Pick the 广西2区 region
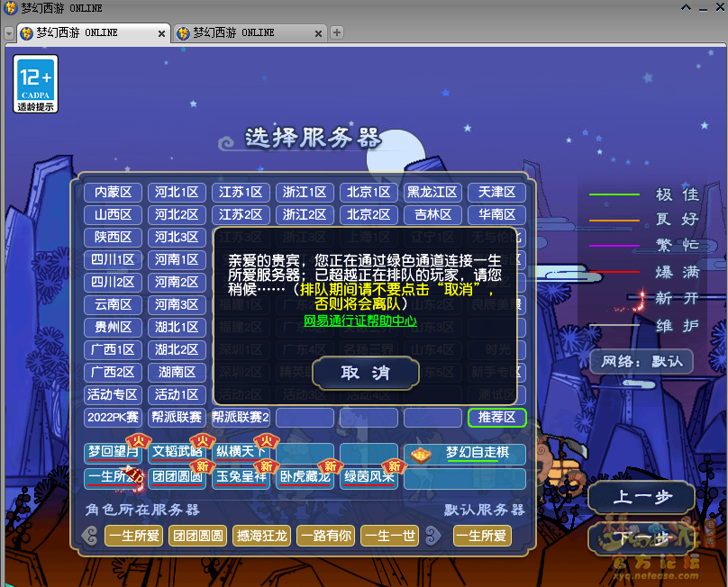 coord(113,372)
